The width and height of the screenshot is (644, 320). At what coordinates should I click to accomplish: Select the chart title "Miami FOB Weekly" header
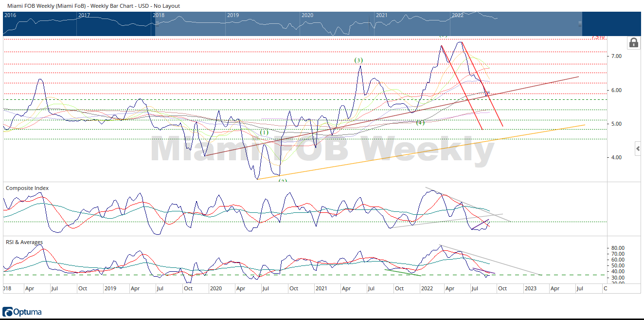tap(93, 6)
